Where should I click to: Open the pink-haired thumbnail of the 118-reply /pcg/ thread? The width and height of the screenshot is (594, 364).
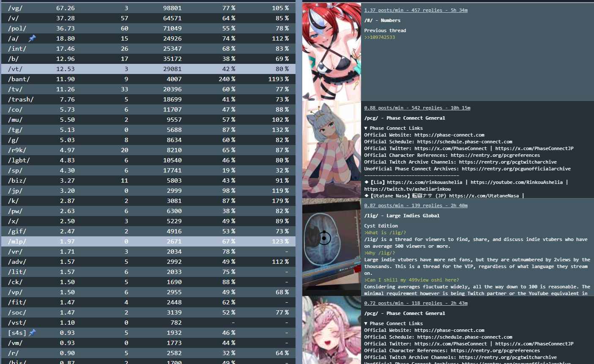(x=331, y=330)
